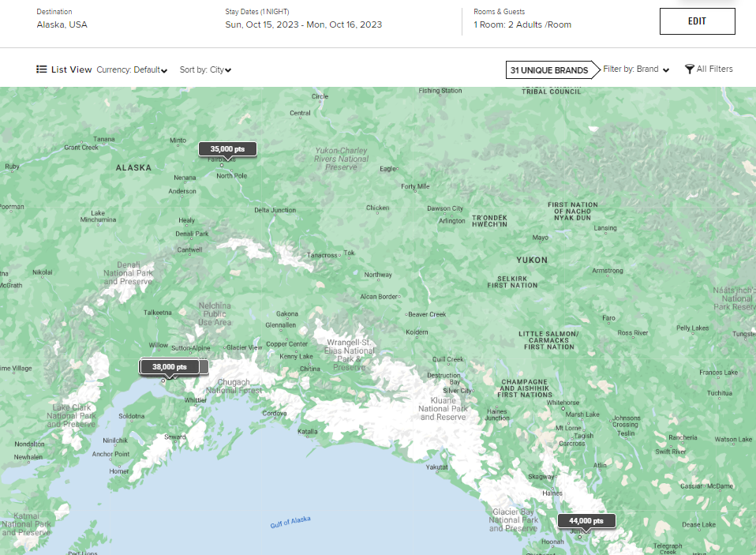The image size is (756, 555).
Task: Select the 35,000 pts map marker near Fairbanks
Action: tap(227, 148)
